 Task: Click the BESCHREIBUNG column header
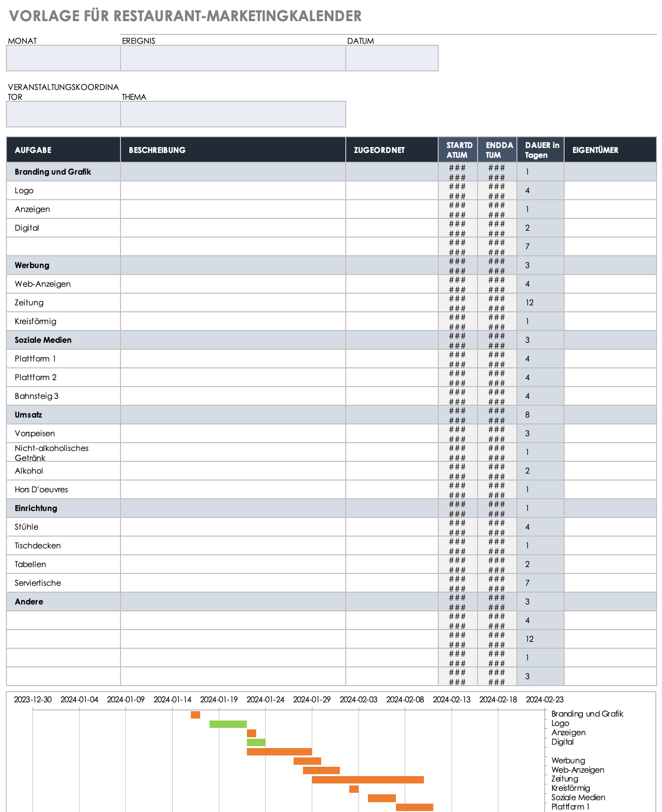pyautogui.click(x=233, y=150)
